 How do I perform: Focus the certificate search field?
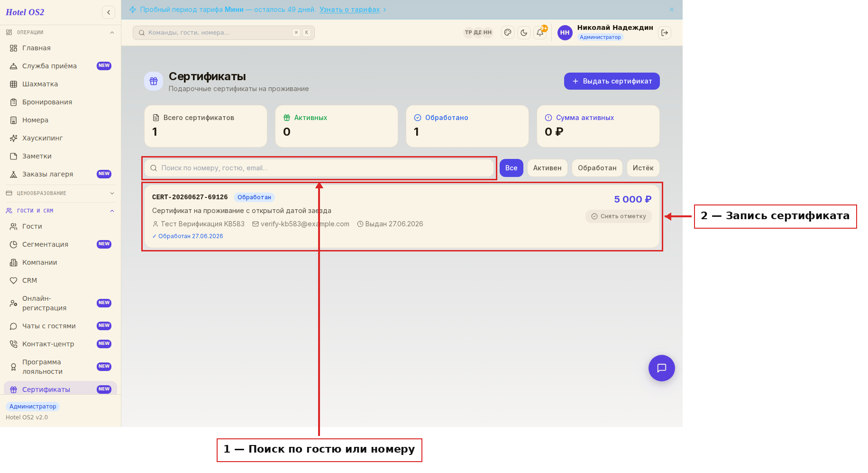tap(319, 168)
